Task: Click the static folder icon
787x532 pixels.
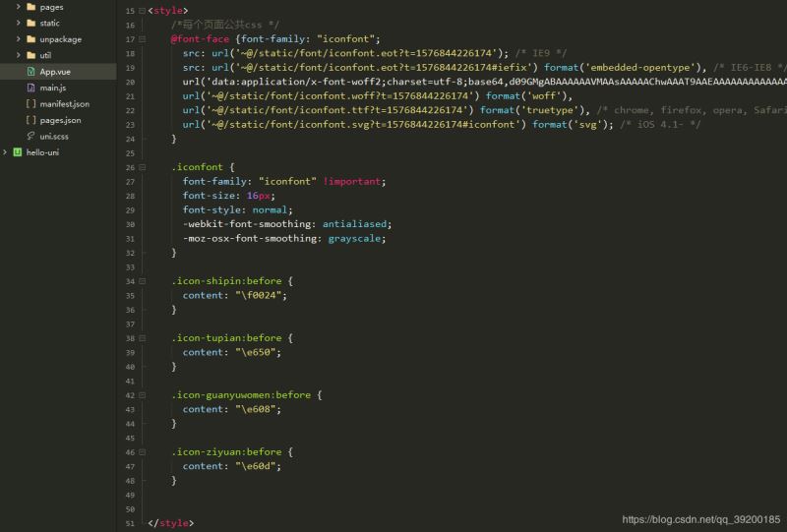Action: click(x=30, y=23)
